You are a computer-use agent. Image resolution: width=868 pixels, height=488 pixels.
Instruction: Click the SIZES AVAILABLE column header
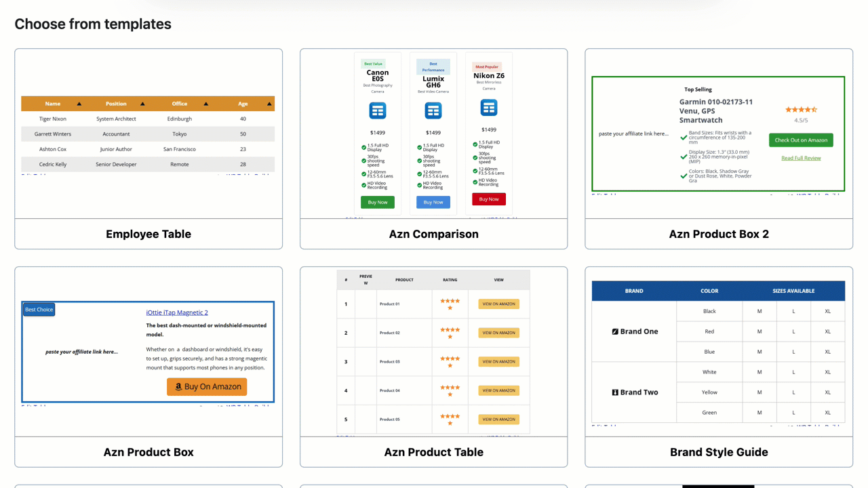point(794,291)
